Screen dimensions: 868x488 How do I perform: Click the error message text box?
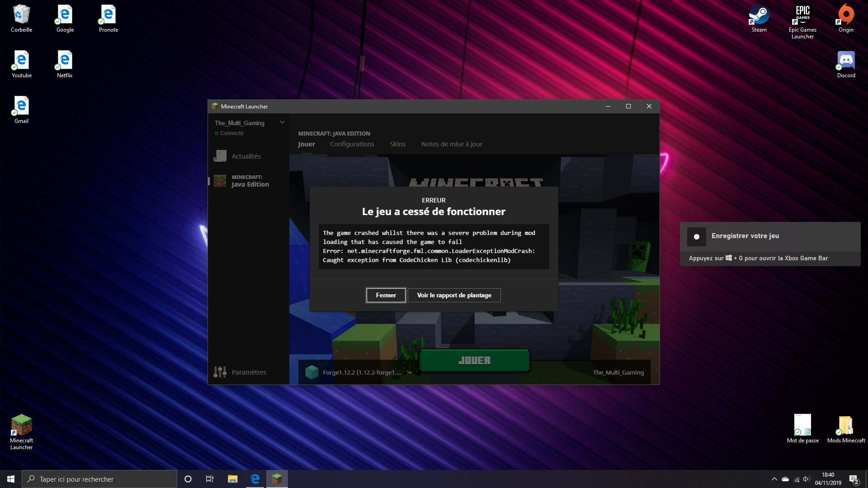coord(434,246)
